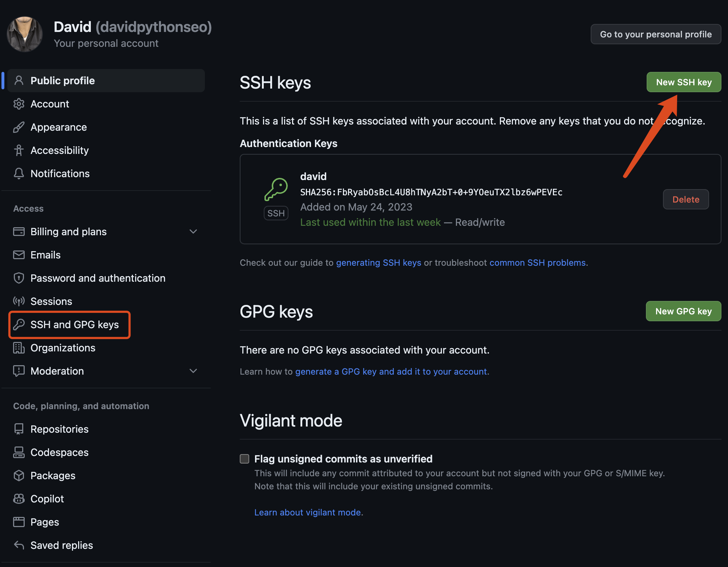Screen dimensions: 728x567
Task: Click the broadcast icon beside Sessions
Action: coord(19,301)
